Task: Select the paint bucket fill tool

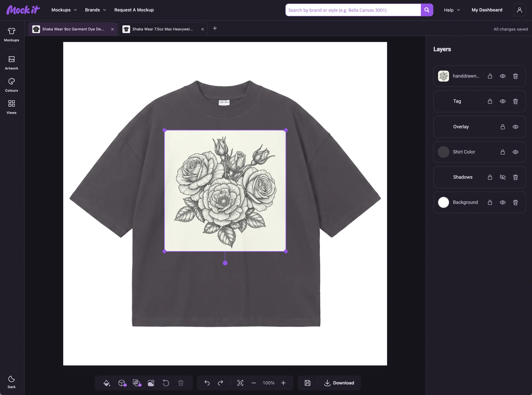Action: [x=106, y=383]
